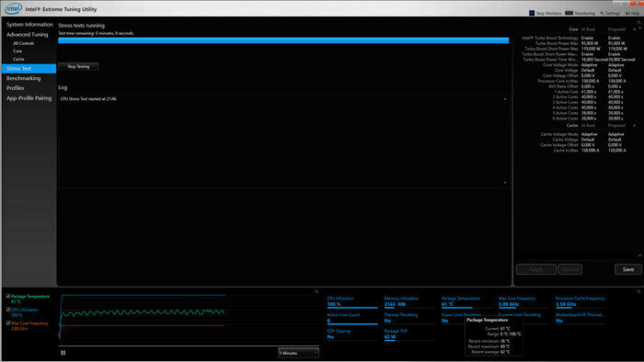Open the Help menu
This screenshot has height=362, width=644.
633,13
